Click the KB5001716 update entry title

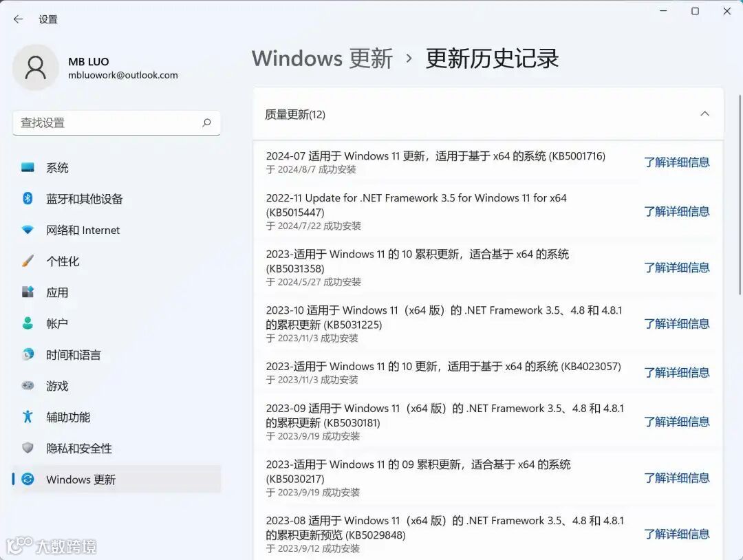click(435, 156)
